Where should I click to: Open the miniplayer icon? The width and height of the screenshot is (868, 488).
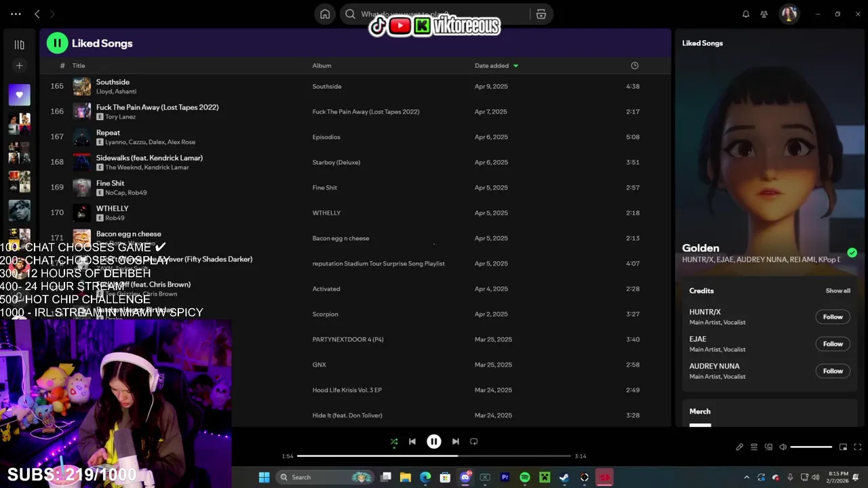(843, 447)
